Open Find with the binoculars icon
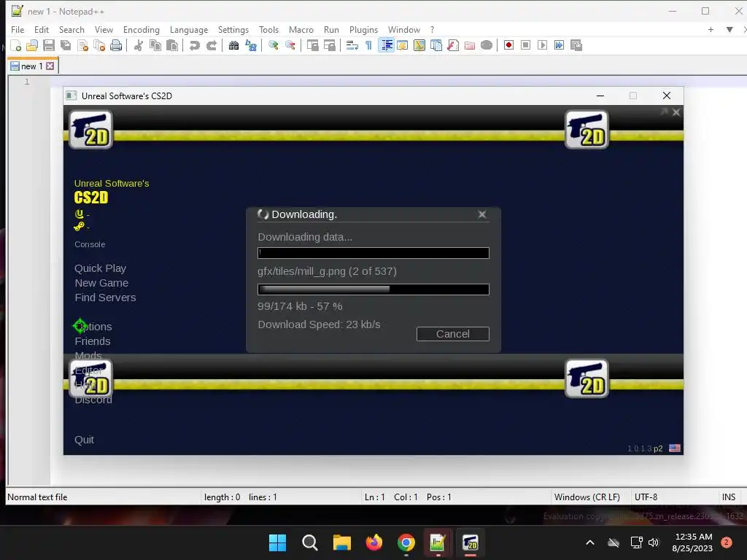This screenshot has width=747, height=560. tap(234, 45)
